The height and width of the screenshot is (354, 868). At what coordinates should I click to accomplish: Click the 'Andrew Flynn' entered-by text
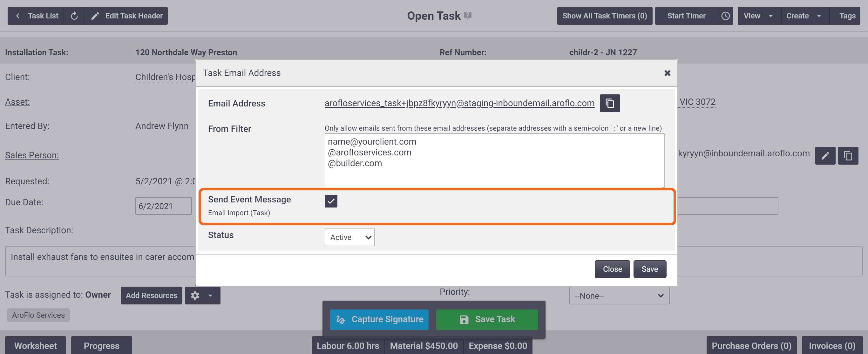pos(162,126)
